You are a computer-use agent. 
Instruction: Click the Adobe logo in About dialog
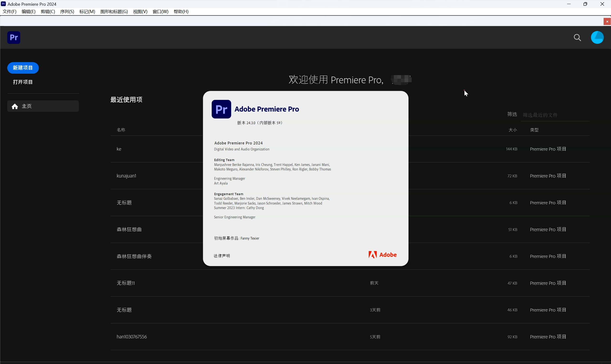click(382, 255)
